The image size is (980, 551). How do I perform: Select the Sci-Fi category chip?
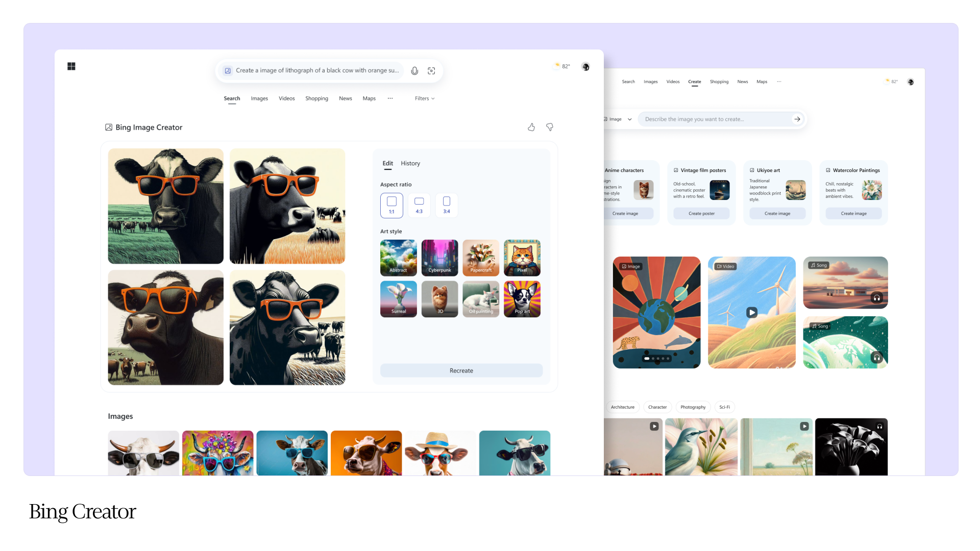[x=725, y=407]
